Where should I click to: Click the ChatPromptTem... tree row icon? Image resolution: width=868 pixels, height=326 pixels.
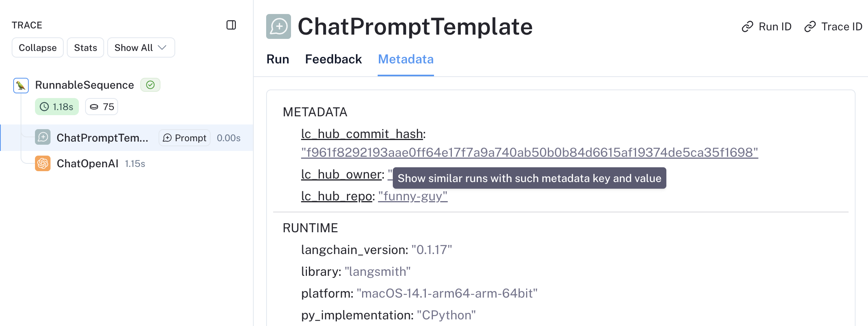(x=43, y=137)
